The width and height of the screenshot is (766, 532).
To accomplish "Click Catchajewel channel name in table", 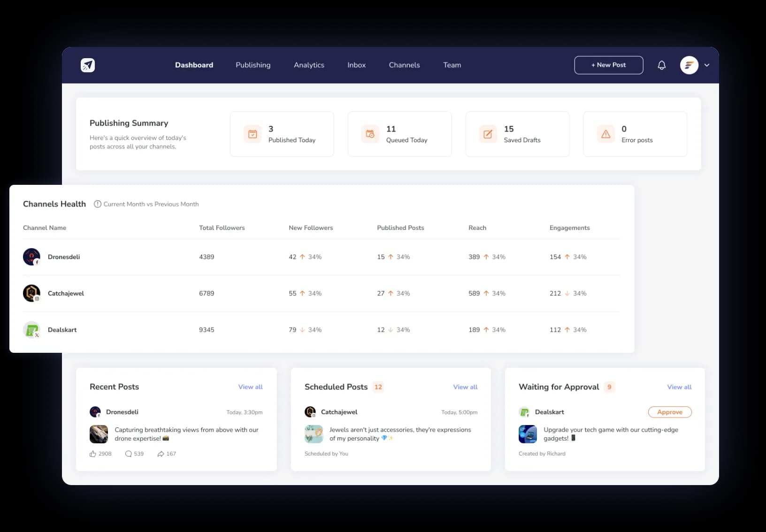I will tap(66, 293).
